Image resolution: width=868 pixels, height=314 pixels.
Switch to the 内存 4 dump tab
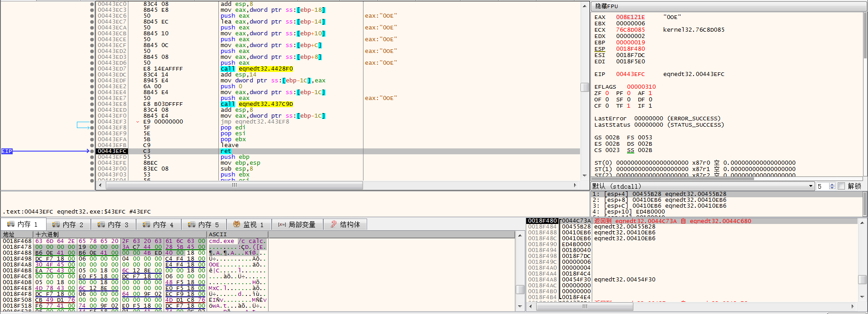[159, 224]
